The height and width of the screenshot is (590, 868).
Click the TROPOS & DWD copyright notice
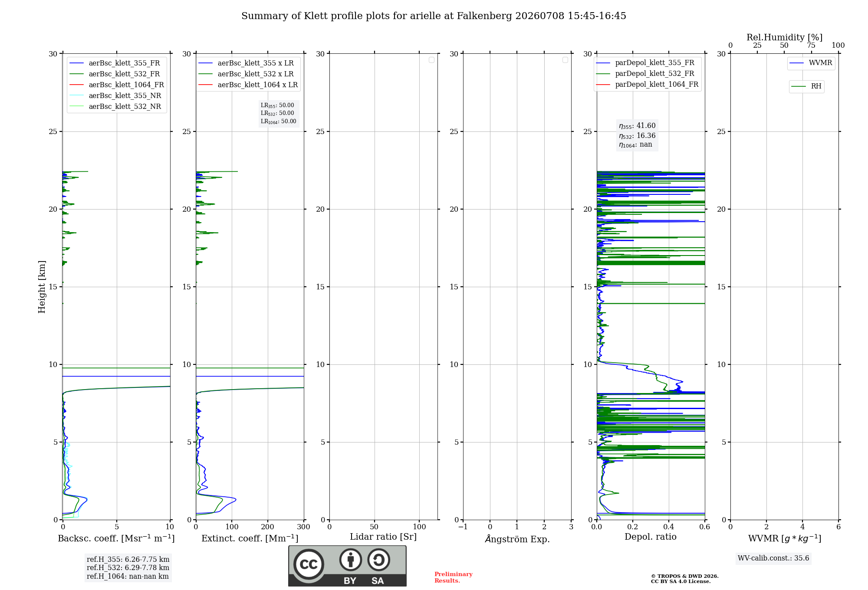click(x=685, y=579)
